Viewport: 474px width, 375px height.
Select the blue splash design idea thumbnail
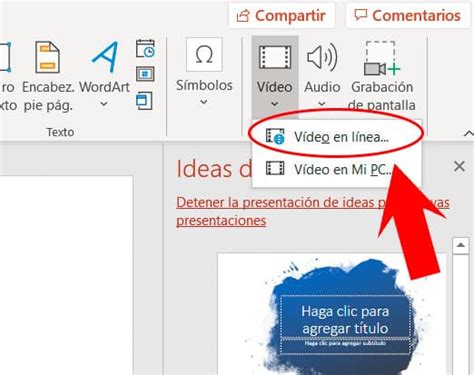pyautogui.click(x=332, y=314)
